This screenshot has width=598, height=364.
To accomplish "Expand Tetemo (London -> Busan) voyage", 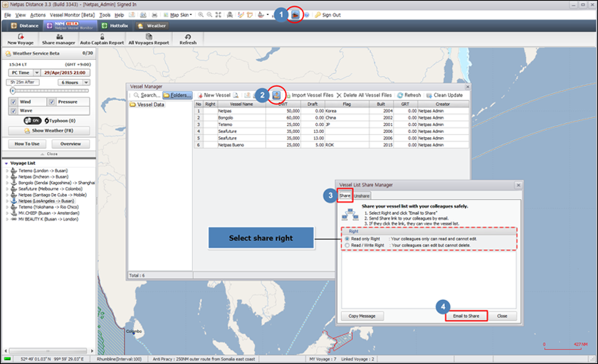I will tap(7, 171).
